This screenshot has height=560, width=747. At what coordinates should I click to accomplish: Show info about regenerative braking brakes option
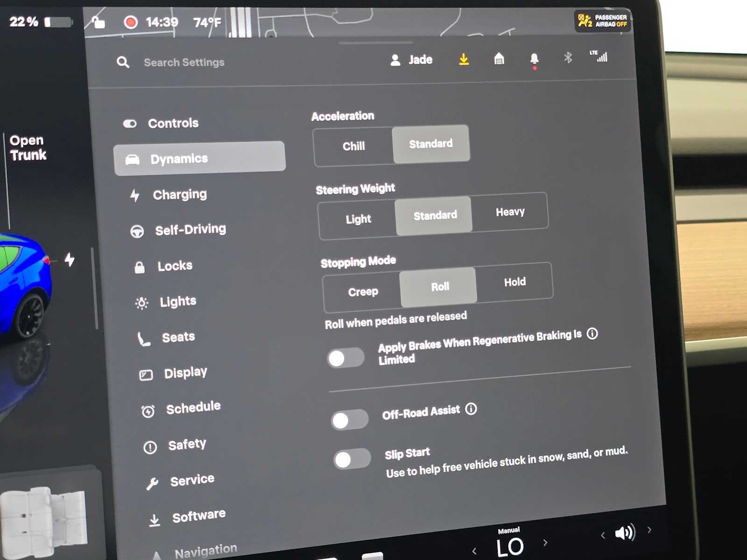[592, 334]
